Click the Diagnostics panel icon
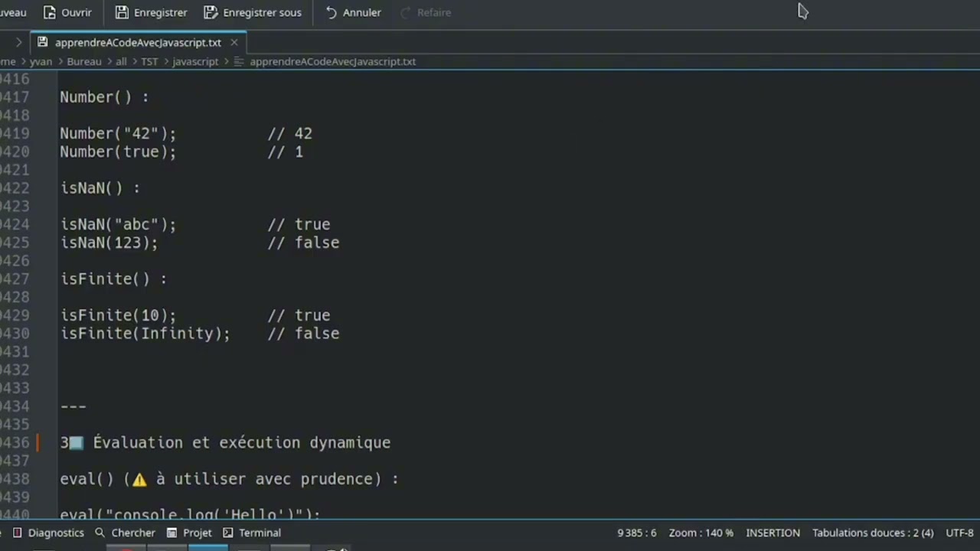 (17, 533)
